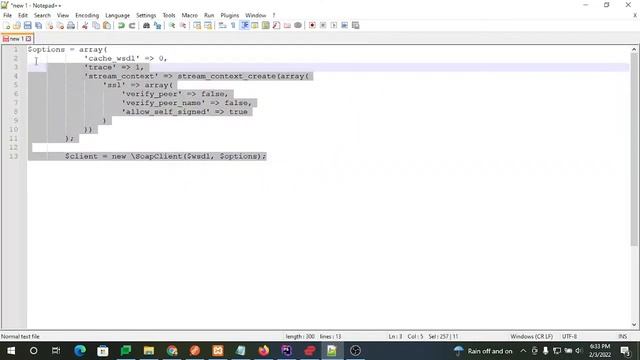Toggle INS mode in status bar
The image size is (640, 360).
coord(622,336)
